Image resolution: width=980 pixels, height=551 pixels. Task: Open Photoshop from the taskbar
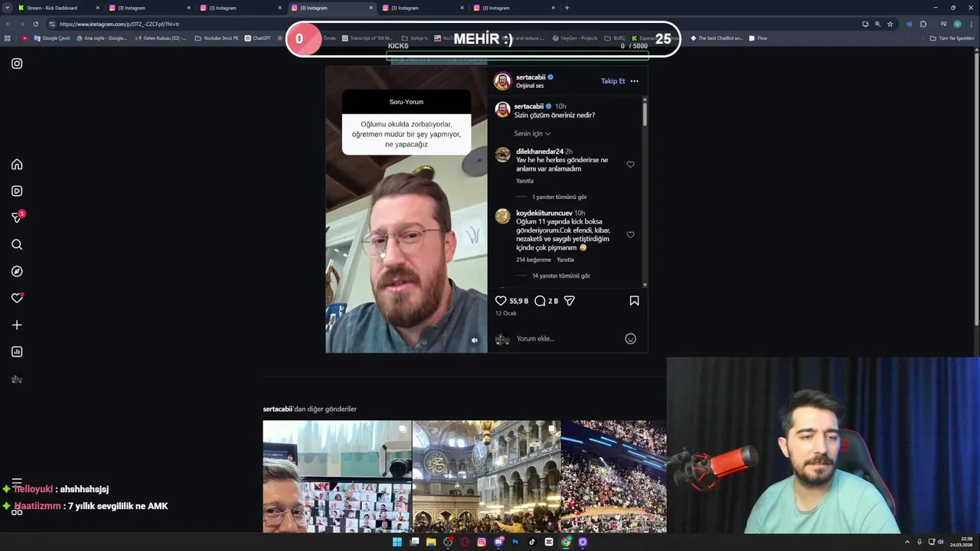pyautogui.click(x=515, y=542)
